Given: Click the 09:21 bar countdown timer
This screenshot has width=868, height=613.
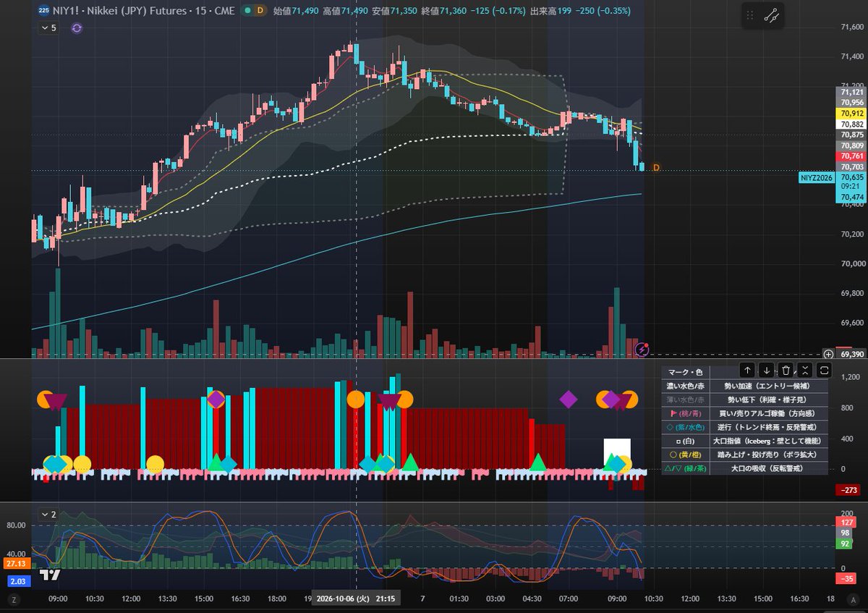Looking at the screenshot, I should click(x=851, y=187).
